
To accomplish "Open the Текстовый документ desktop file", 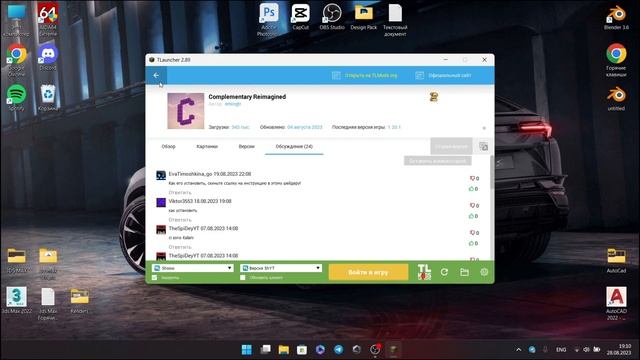I will (395, 20).
